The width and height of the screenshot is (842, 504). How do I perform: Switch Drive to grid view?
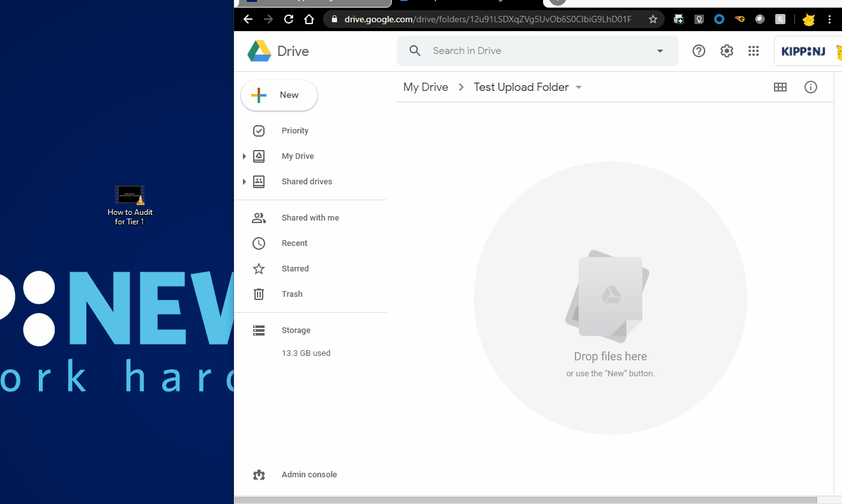coord(780,87)
